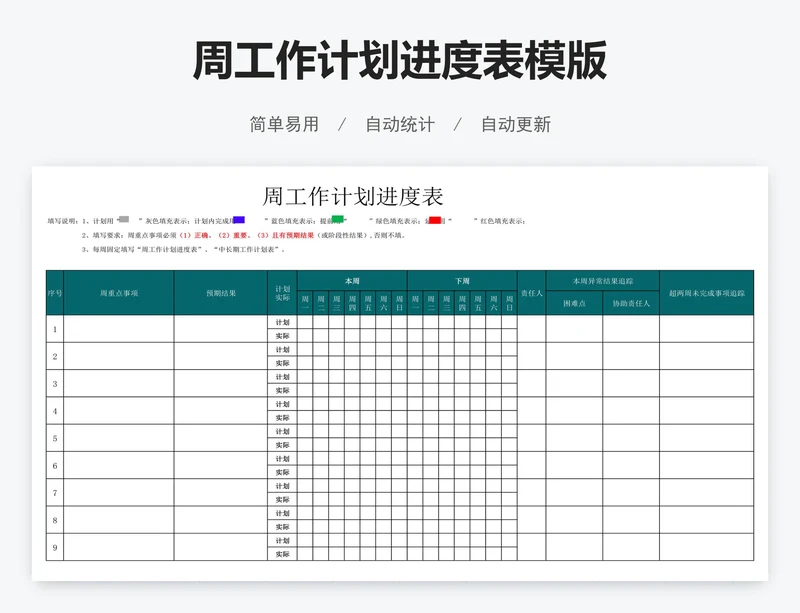This screenshot has width=800, height=613.
Task: Click 协助责任人 input cell for row 6
Action: coord(631,465)
